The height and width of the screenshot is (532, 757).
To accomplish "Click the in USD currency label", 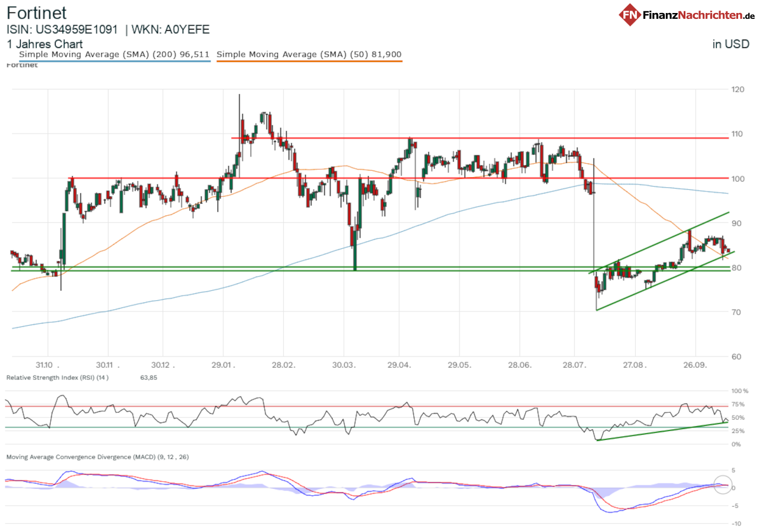I will (731, 44).
